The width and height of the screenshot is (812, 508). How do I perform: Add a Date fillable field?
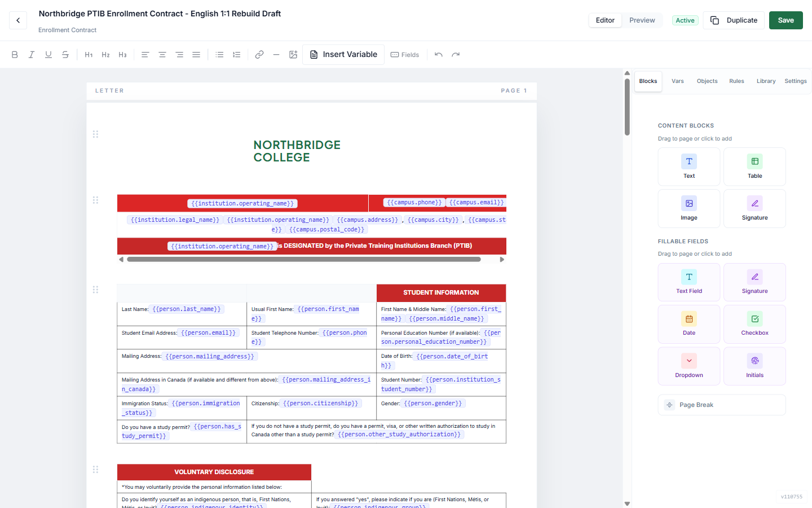(689, 324)
